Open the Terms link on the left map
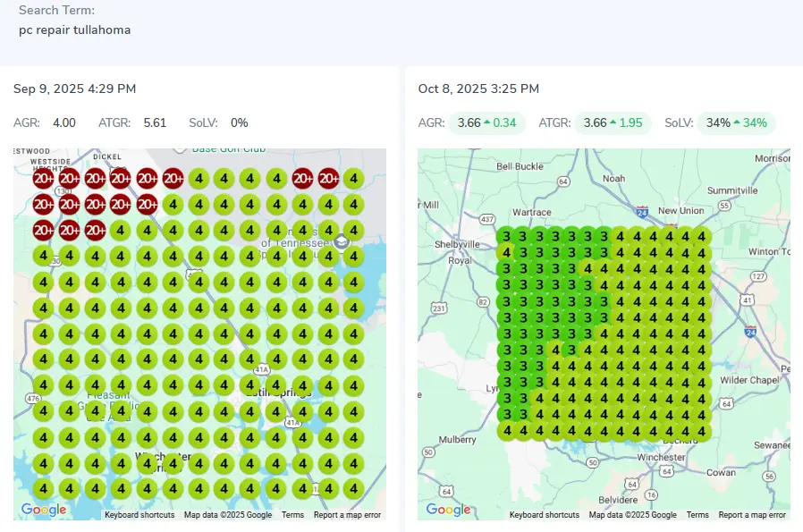803x532 pixels. tap(292, 515)
